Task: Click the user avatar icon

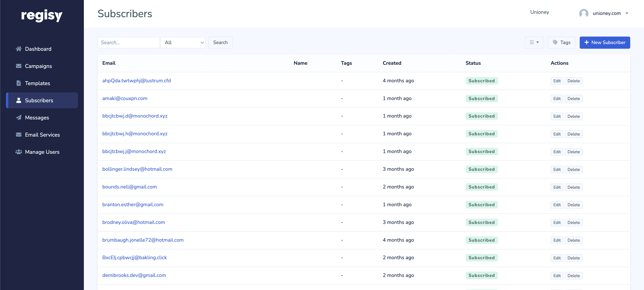Action: pyautogui.click(x=583, y=13)
